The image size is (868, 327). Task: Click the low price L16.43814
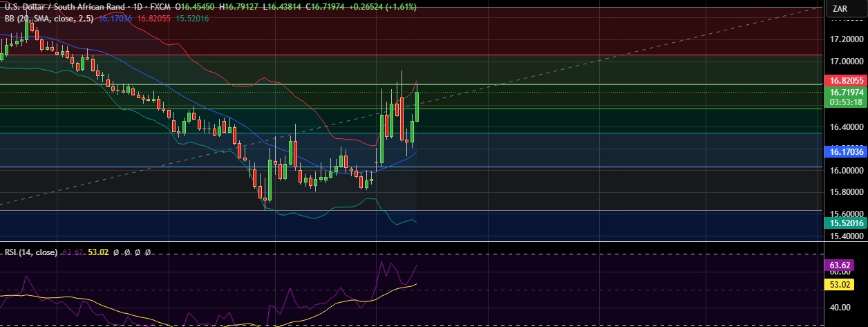[282, 6]
